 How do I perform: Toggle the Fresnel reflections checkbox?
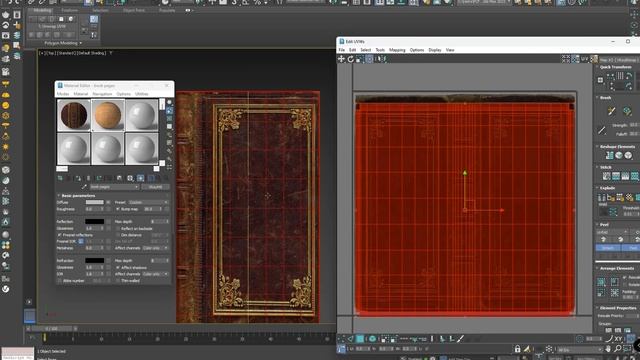(60, 235)
